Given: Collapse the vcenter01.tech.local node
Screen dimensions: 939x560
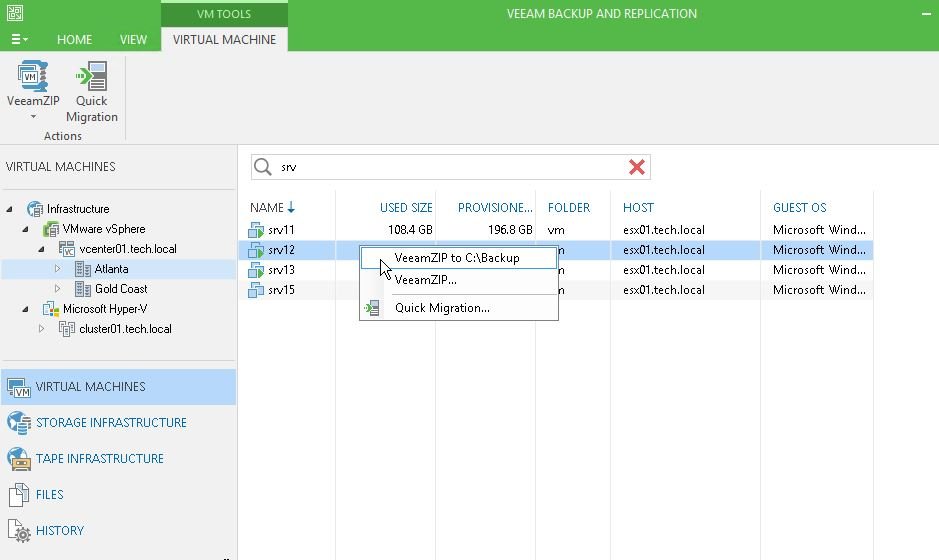Looking at the screenshot, I should point(41,249).
